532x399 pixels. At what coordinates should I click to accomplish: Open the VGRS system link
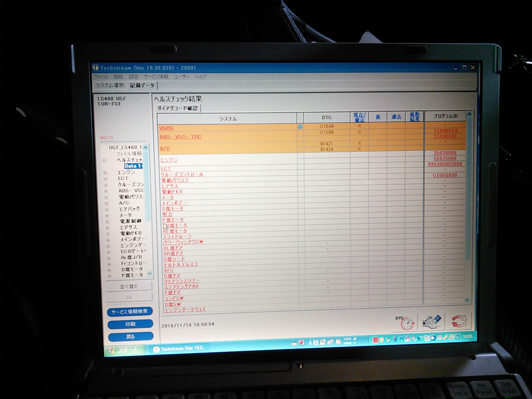point(166,128)
